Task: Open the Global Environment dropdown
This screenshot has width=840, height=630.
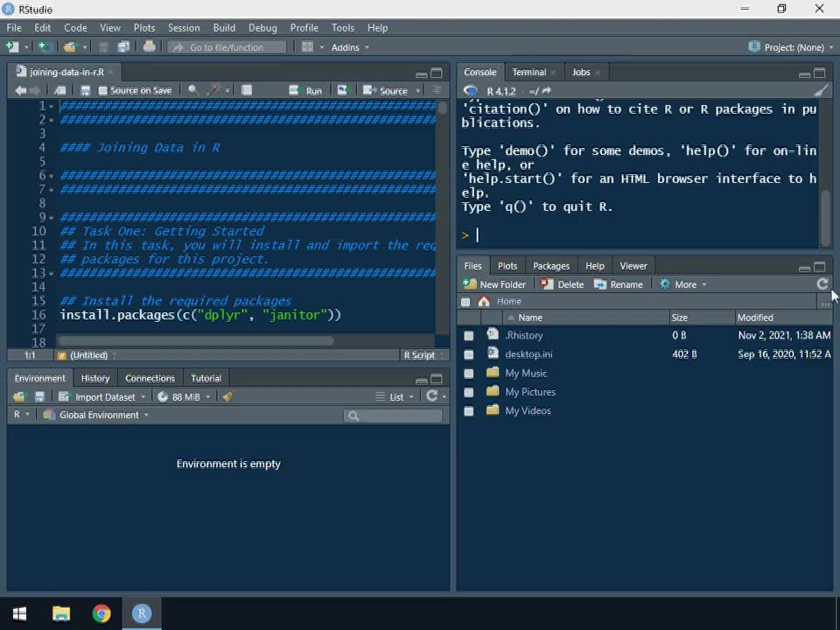Action: click(x=97, y=415)
